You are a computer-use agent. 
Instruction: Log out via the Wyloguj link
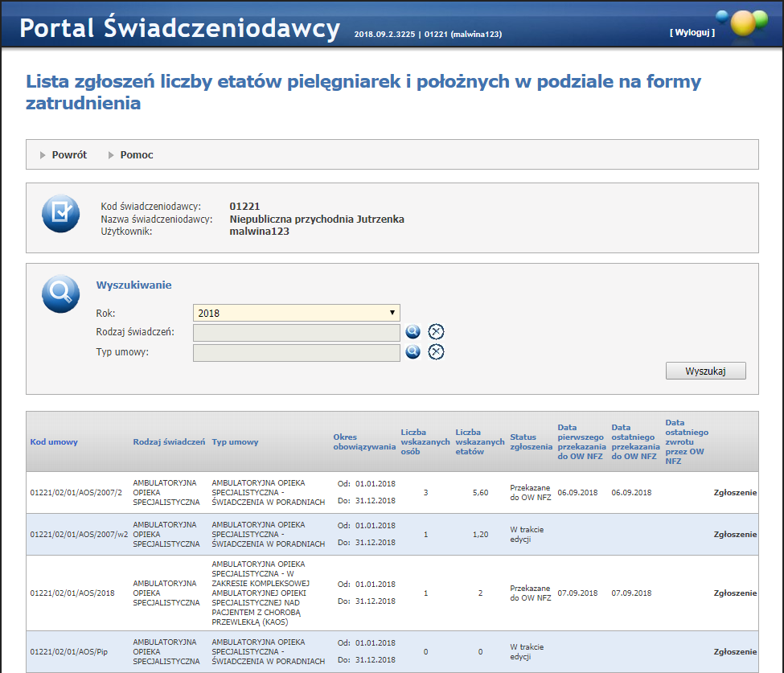(692, 32)
